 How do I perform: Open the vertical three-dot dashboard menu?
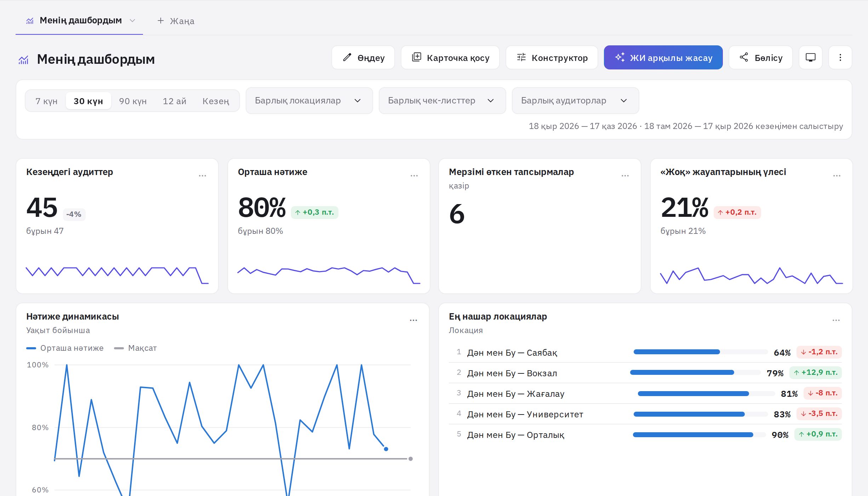[x=840, y=57]
